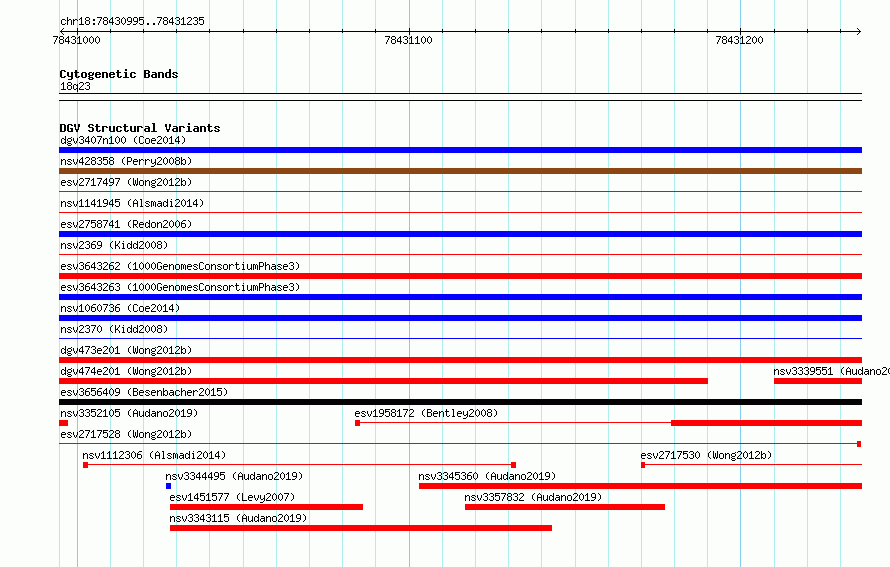Click nsv1060736 (Coe2014) label
This screenshot has width=890, height=567.
(x=120, y=308)
